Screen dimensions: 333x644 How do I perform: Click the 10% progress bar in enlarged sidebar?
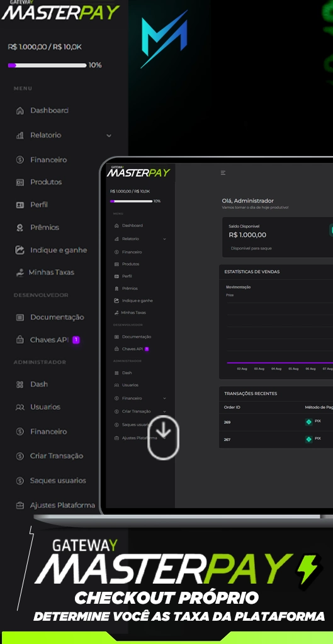(x=47, y=65)
